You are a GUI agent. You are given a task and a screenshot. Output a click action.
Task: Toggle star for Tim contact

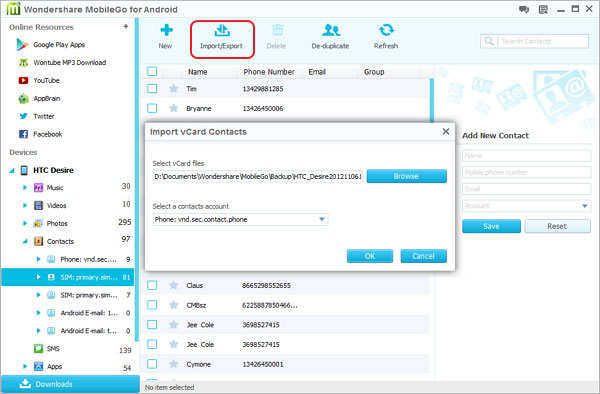coord(174,89)
